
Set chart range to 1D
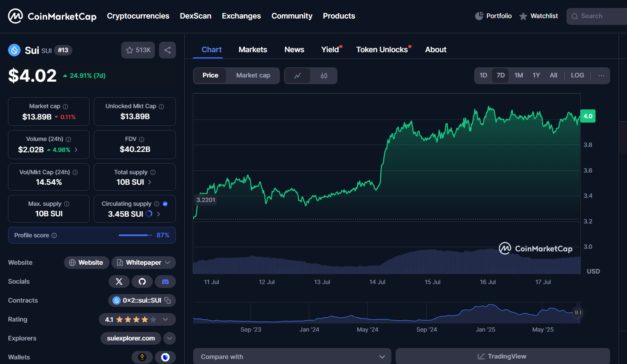tap(483, 75)
